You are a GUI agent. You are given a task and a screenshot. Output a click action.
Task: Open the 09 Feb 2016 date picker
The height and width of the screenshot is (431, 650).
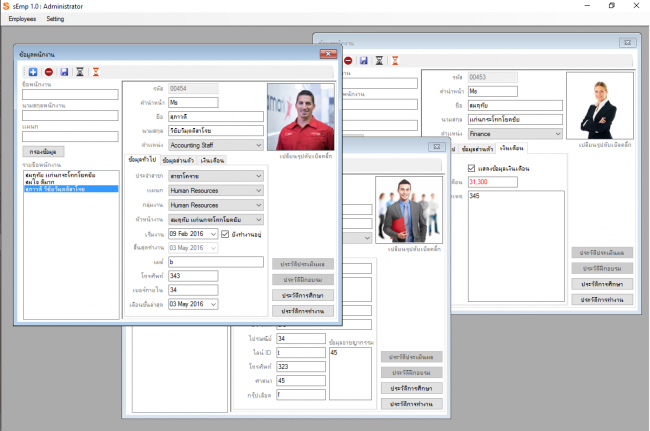point(212,234)
